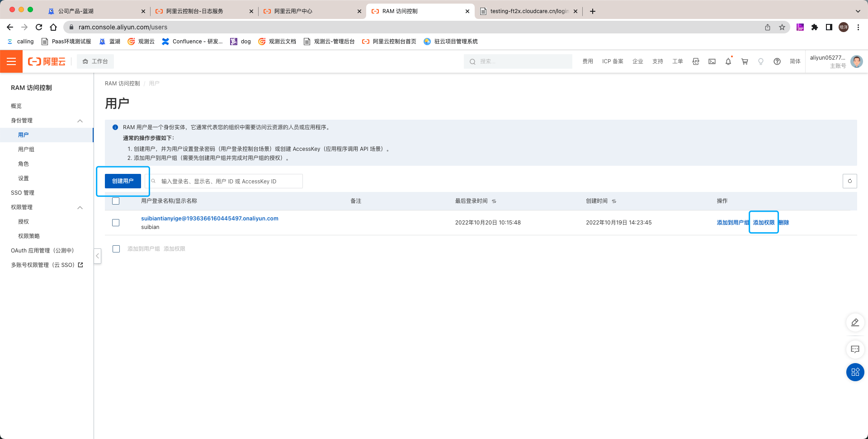Open the browser tab list dropdown
This screenshot has height=439, width=868.
tap(858, 11)
